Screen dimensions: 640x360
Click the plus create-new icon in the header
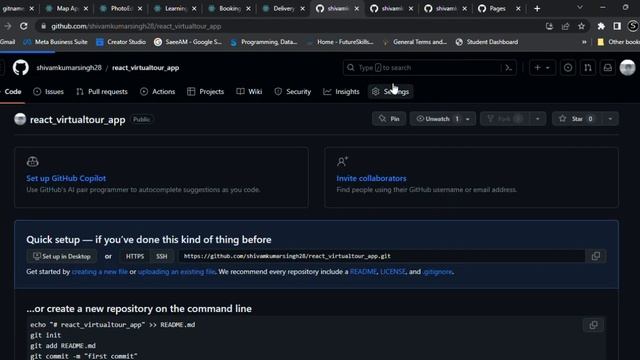coord(537,68)
